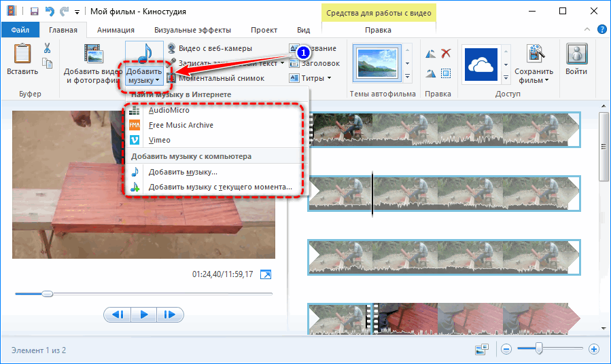611x364 pixels.
Task: Click the Paste (Вставить) clipboard icon
Action: (x=22, y=54)
